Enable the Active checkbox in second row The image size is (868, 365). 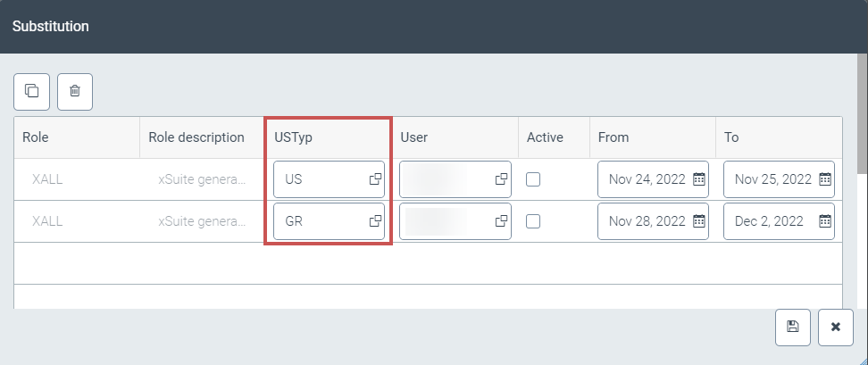click(x=533, y=221)
